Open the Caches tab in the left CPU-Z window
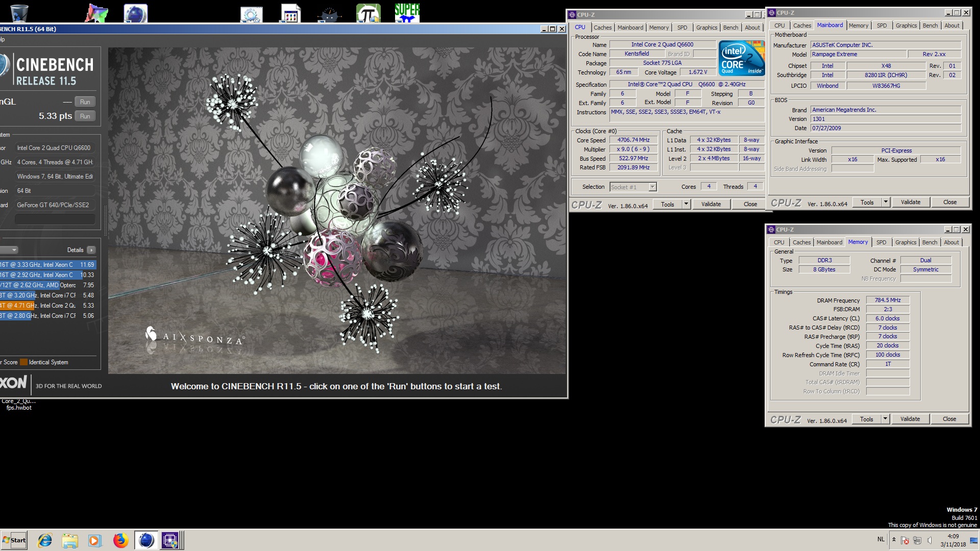This screenshot has height=551, width=980. 602,28
